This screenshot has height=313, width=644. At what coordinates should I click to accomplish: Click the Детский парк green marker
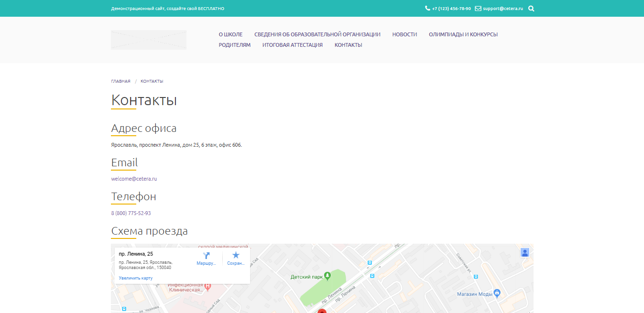point(327,275)
